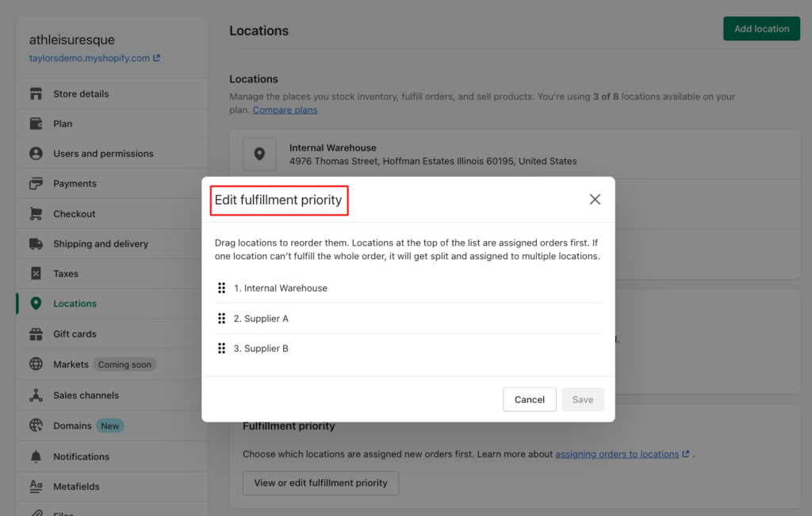The width and height of the screenshot is (812, 516).
Task: Close the Edit fulfillment priority dialog
Action: pos(595,200)
